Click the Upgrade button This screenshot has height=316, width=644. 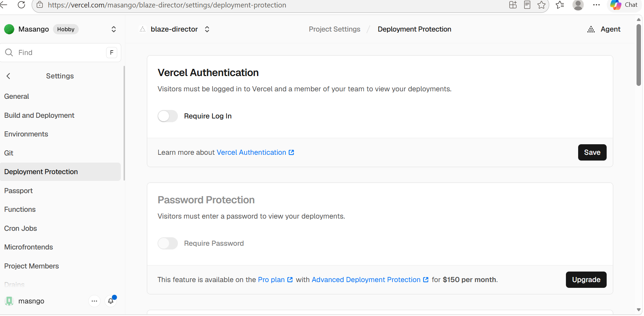[x=586, y=280]
